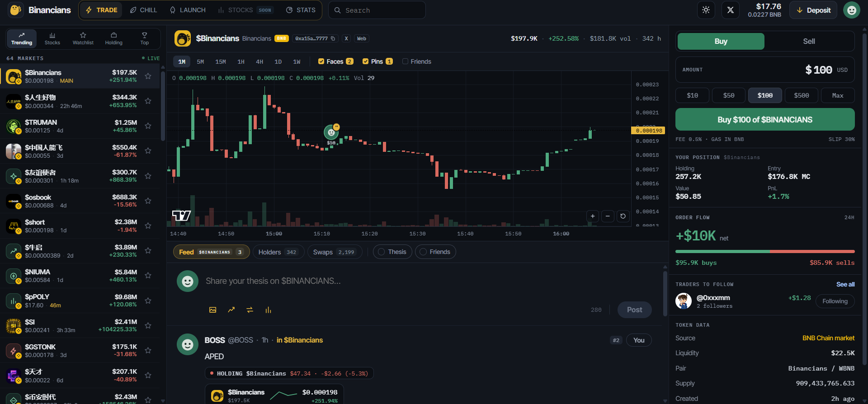Zoom out the chart with minus icon
Image resolution: width=868 pixels, height=404 pixels.
[x=608, y=216]
